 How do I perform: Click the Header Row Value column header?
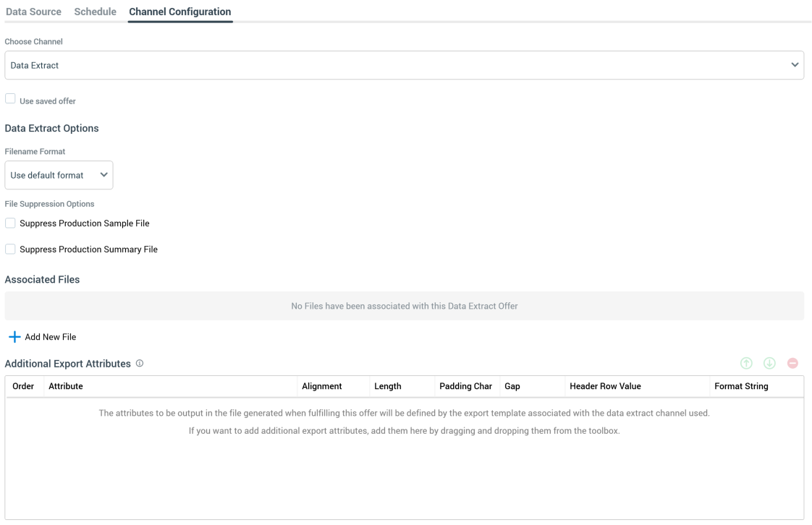click(605, 386)
